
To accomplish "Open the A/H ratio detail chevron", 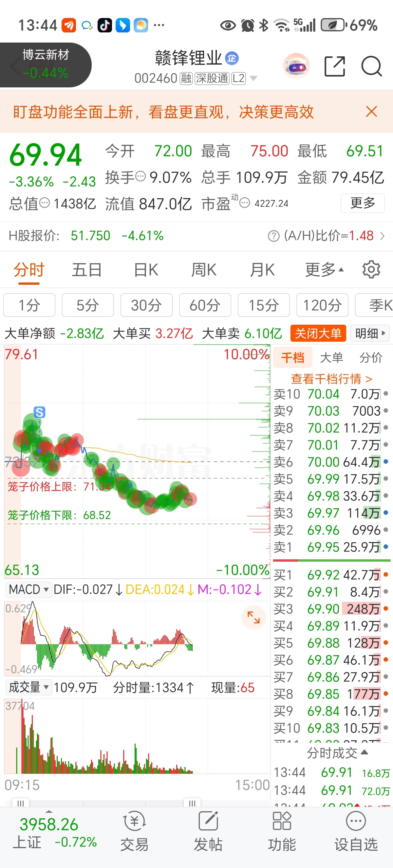I will [382, 236].
